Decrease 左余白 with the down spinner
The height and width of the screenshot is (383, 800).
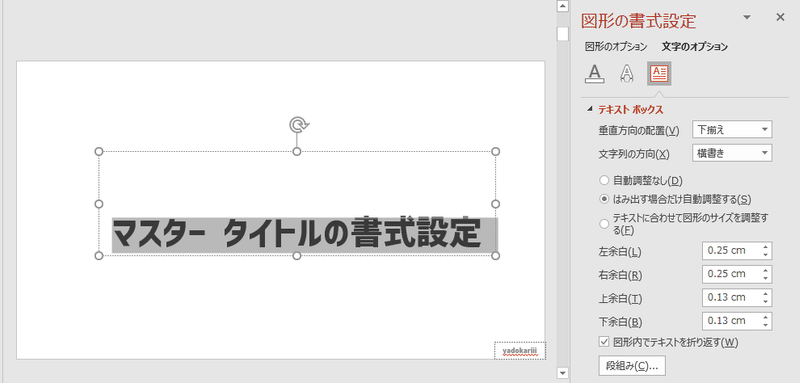click(x=765, y=254)
